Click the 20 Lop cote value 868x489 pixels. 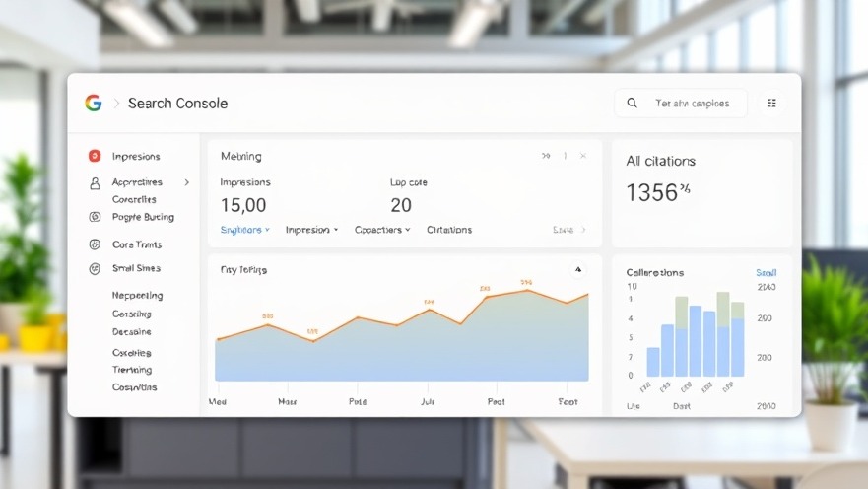(401, 205)
